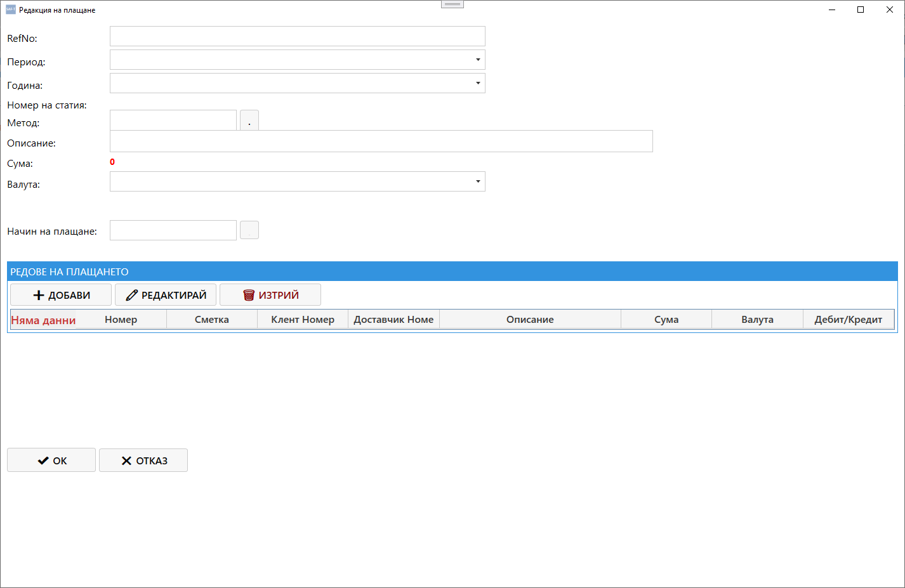Sort by the Номер column header
The image size is (905, 588).
tap(121, 320)
